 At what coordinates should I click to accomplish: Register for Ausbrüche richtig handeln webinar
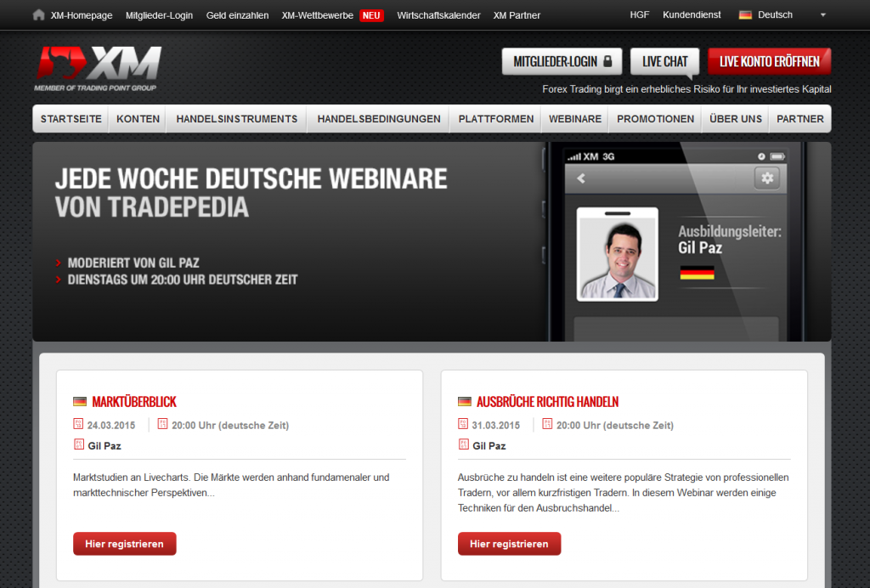pos(510,544)
